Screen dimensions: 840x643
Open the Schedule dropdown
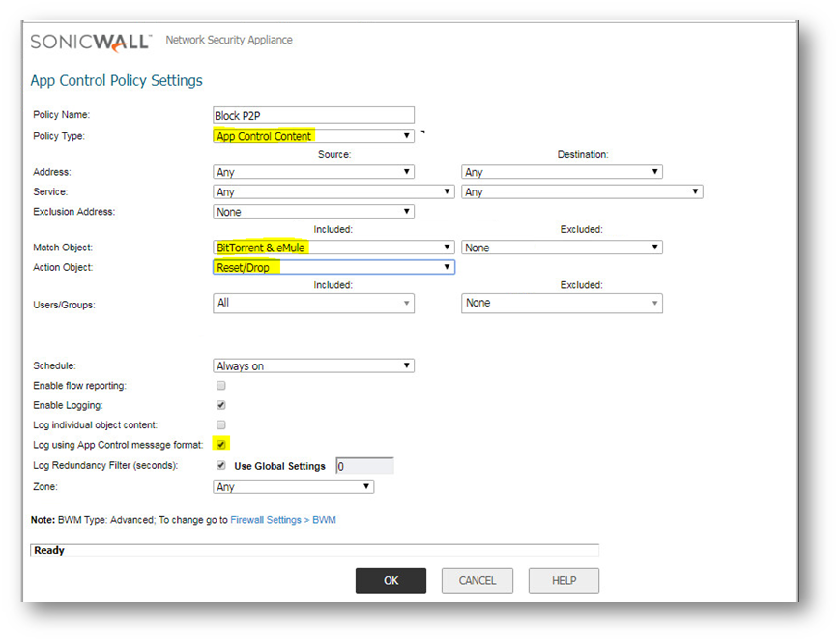point(313,366)
